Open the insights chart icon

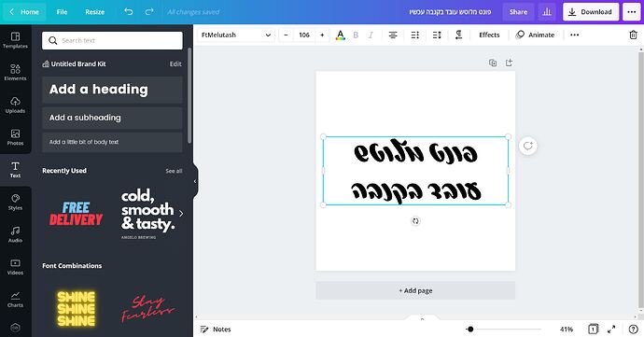pyautogui.click(x=547, y=12)
